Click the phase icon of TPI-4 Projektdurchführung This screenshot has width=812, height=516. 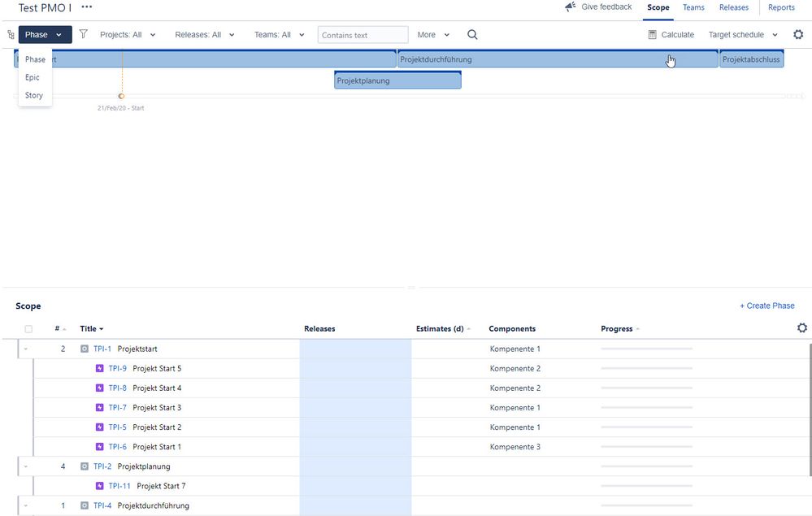click(85, 505)
